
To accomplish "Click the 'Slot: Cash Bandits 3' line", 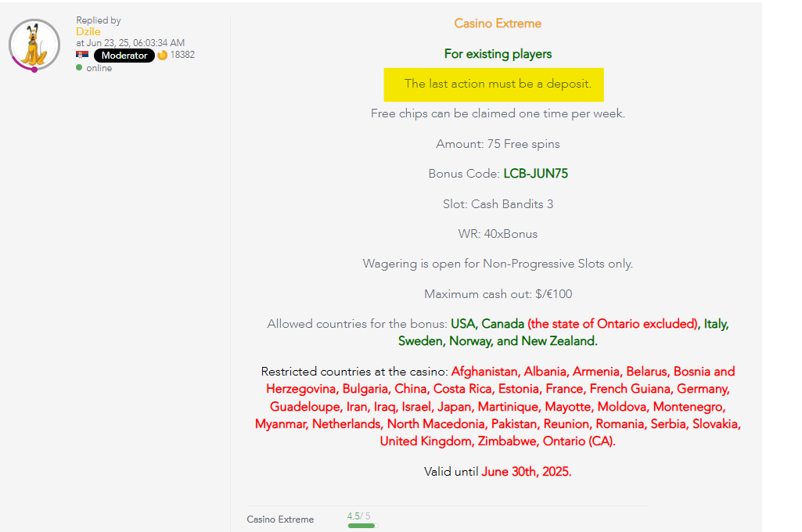I will (498, 204).
